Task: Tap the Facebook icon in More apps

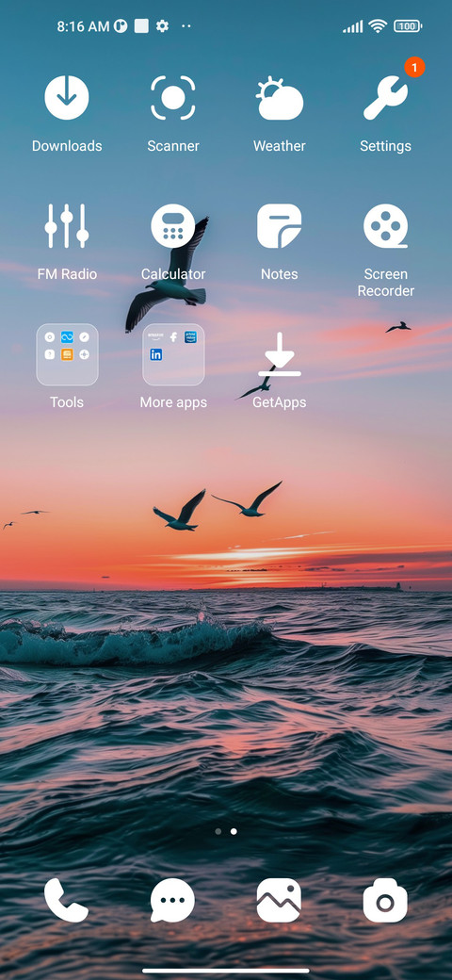Action: coord(173,337)
